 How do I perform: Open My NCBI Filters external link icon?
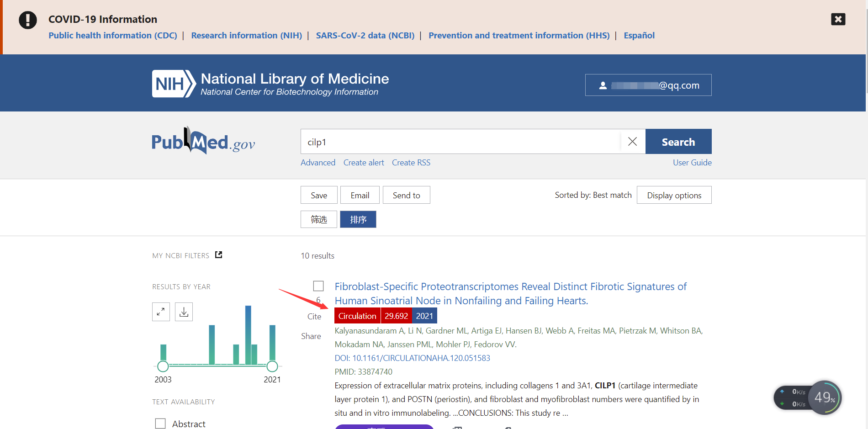[x=219, y=255]
